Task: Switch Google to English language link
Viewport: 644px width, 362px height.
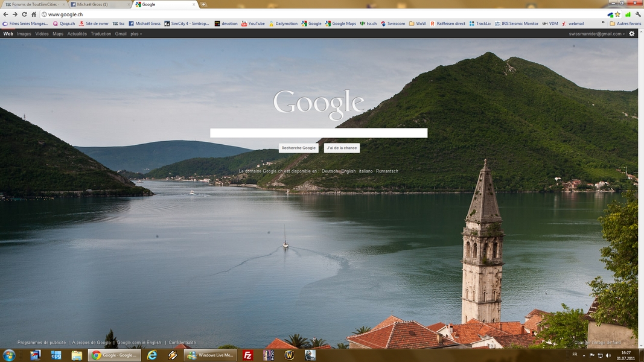Action: (x=348, y=171)
